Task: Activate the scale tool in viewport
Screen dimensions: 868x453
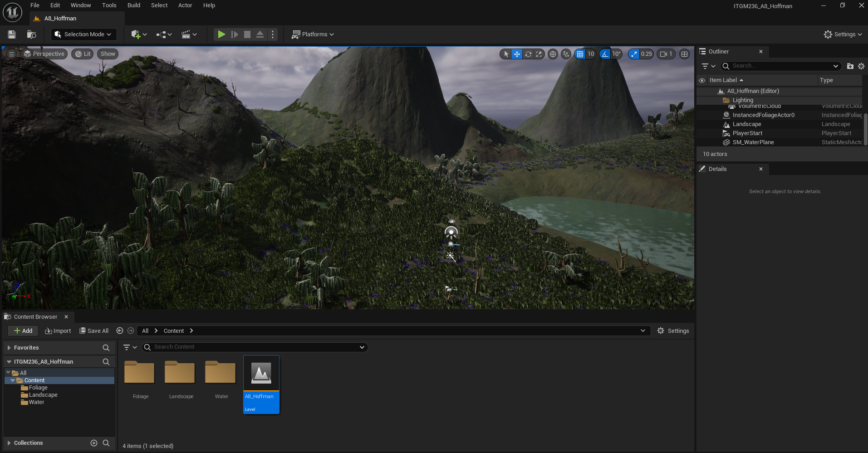Action: 539,54
